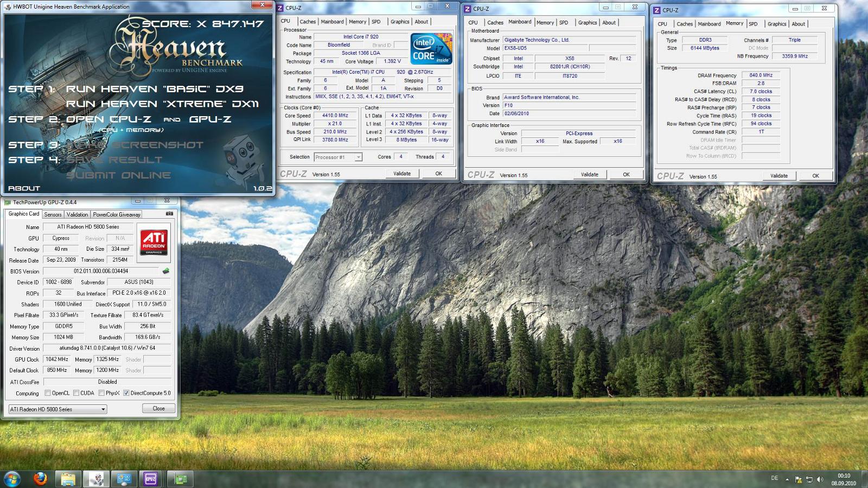Open Windows Explorer folder icon in taskbar
The image size is (868, 488).
click(x=68, y=479)
